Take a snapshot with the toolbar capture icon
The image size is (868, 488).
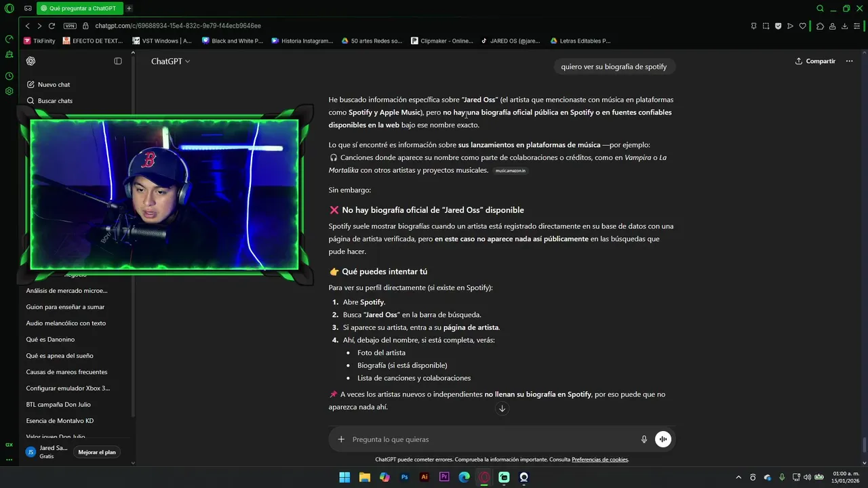pyautogui.click(x=766, y=26)
